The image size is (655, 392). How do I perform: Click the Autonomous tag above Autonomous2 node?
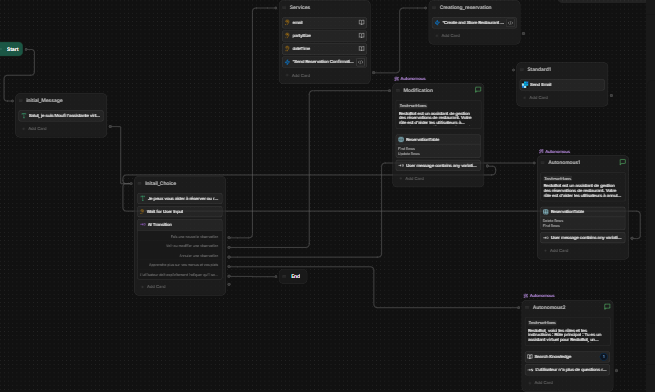click(539, 295)
